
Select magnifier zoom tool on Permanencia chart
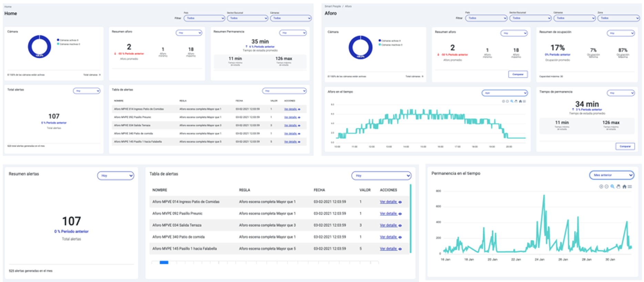(x=612, y=187)
